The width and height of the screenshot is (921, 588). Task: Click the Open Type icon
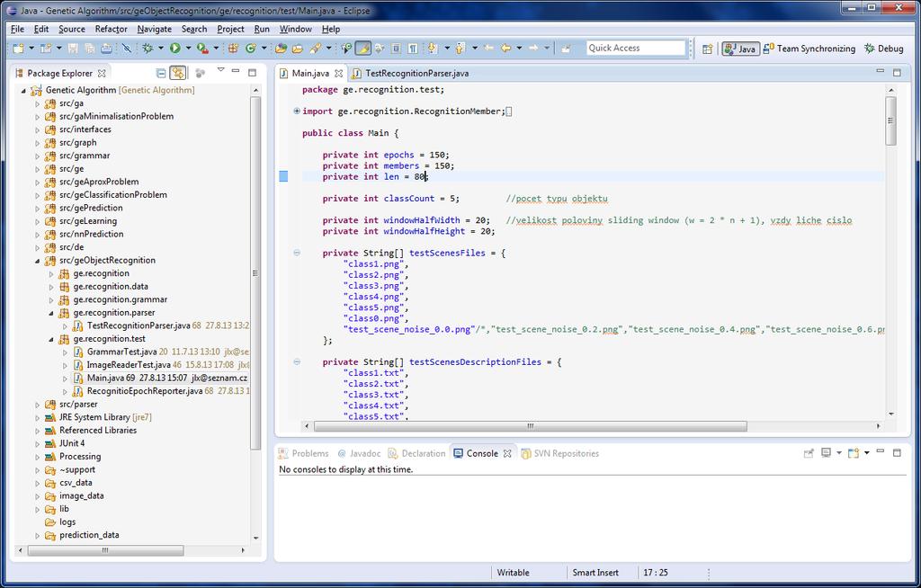point(282,49)
